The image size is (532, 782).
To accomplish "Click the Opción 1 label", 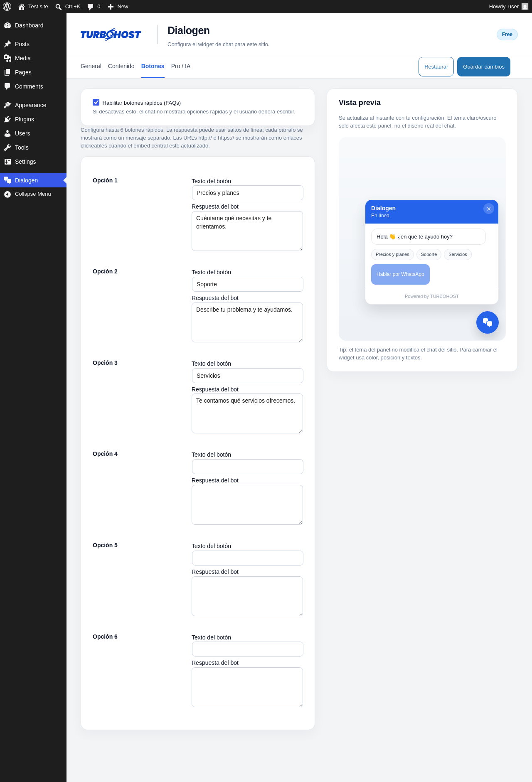I will 105,180.
